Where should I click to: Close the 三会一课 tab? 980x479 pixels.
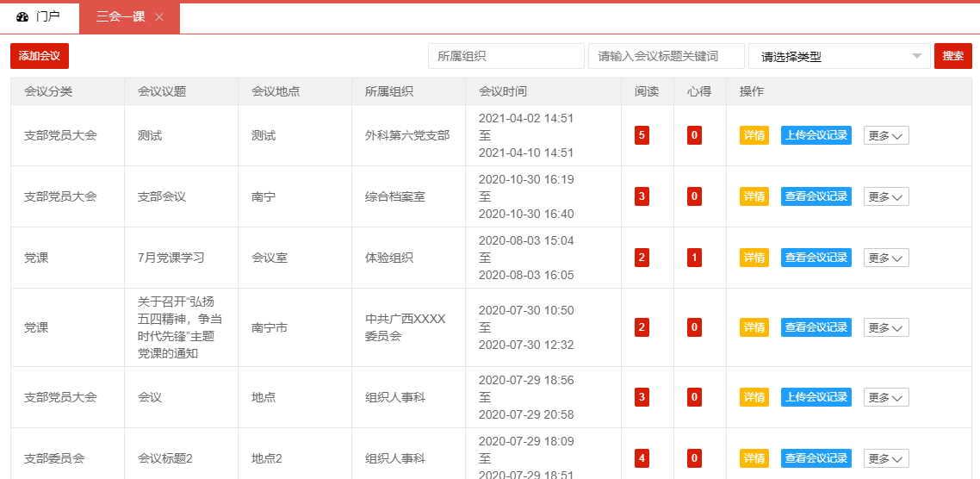159,17
